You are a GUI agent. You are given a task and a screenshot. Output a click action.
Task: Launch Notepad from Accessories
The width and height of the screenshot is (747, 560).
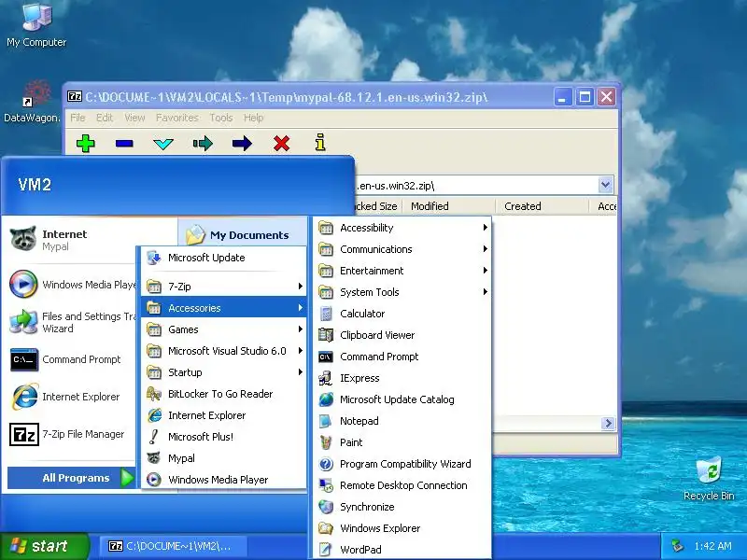click(402, 421)
